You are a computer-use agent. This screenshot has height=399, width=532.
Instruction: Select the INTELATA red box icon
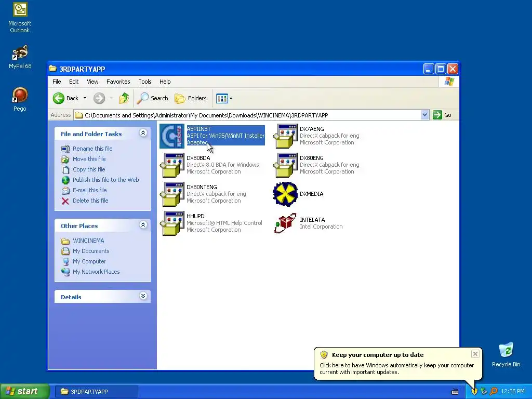click(285, 223)
